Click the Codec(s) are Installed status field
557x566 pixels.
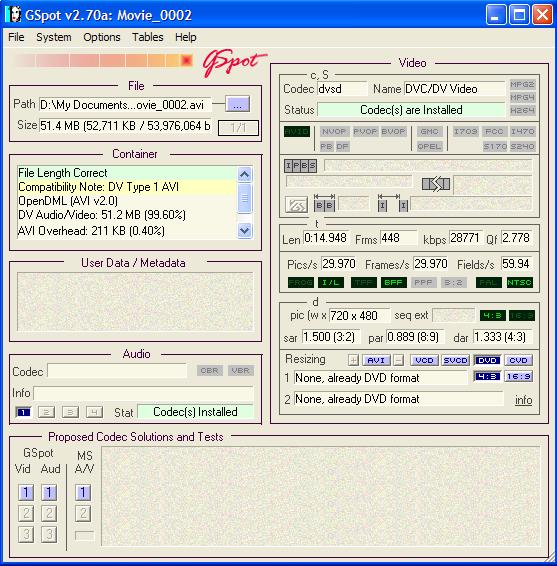(411, 110)
